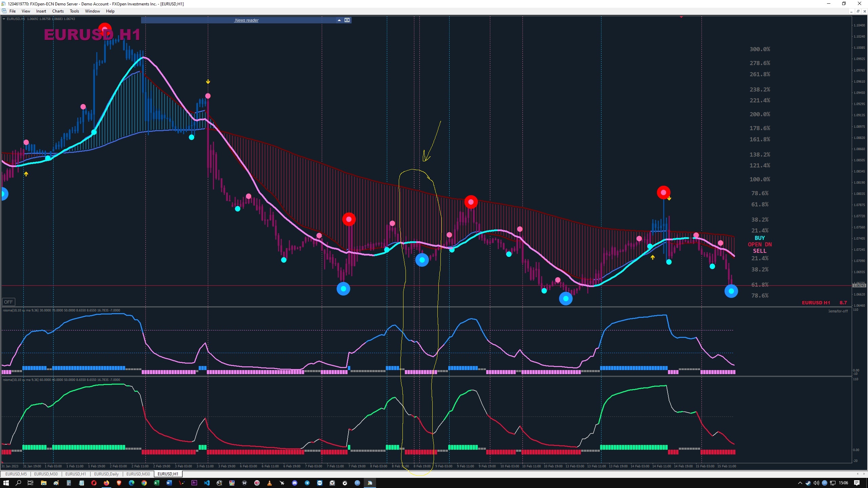868x488 pixels.
Task: Open Excel from the taskbar
Action: point(157,483)
